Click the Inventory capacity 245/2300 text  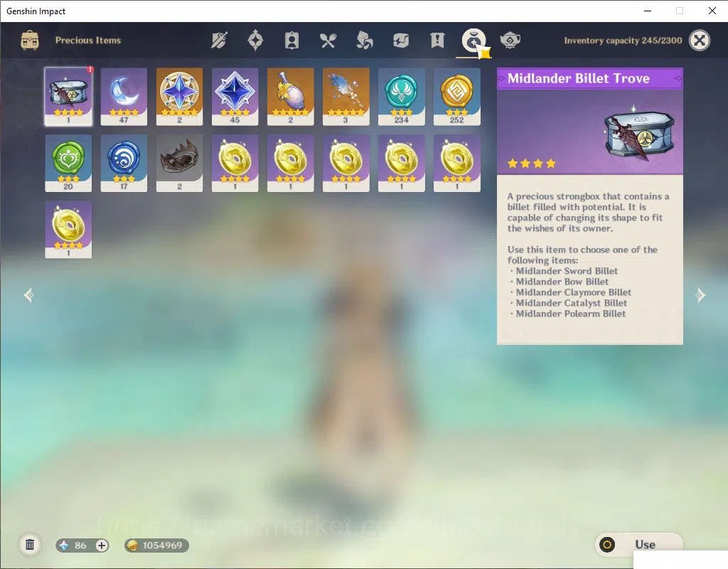tap(623, 41)
